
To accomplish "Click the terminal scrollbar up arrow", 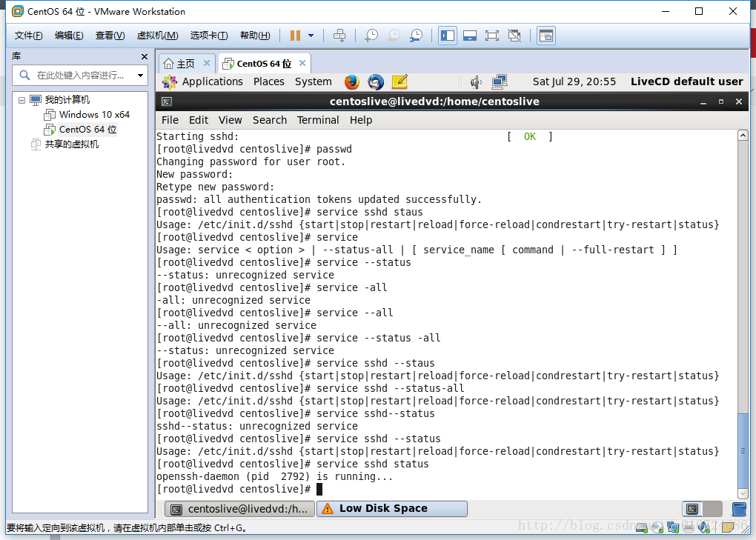I will [x=743, y=136].
